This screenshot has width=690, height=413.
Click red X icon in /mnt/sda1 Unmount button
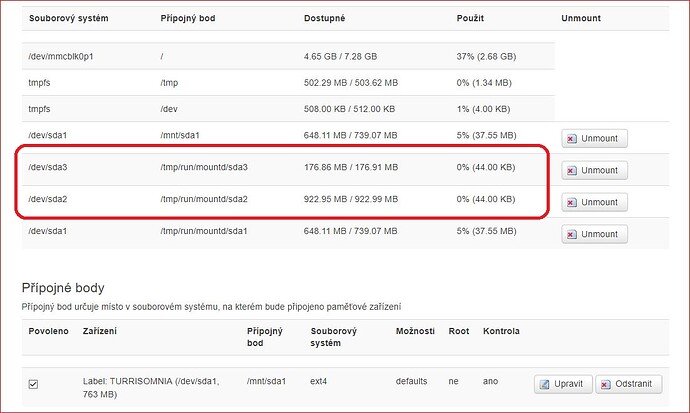pos(571,139)
